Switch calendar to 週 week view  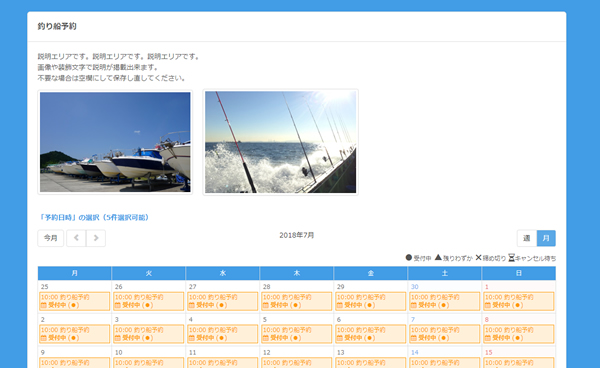click(x=527, y=238)
